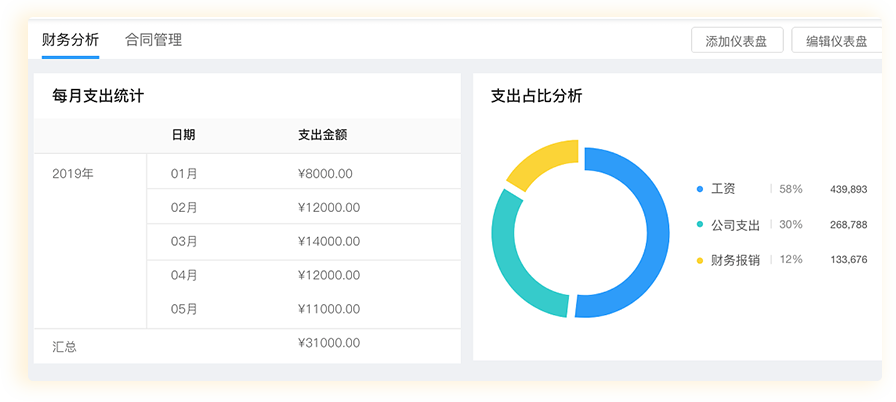Viewport: 896px width, 402px height.
Task: Click the 编辑仪表盘 button
Action: pos(836,41)
